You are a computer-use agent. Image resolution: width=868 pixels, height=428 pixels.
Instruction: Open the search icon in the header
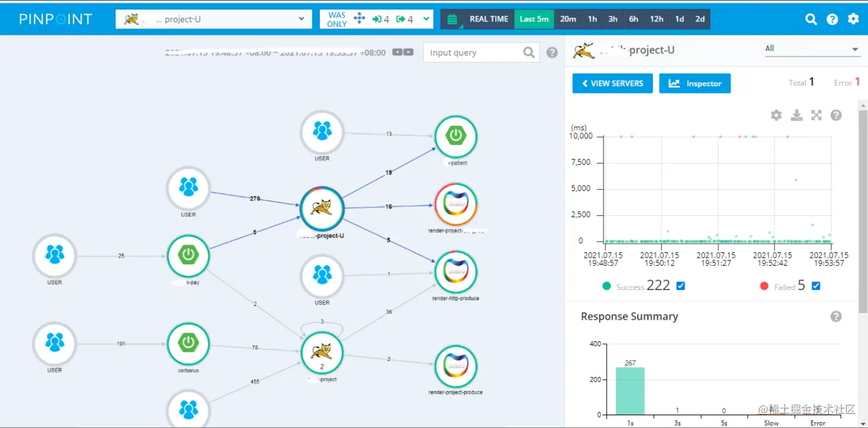(x=811, y=19)
